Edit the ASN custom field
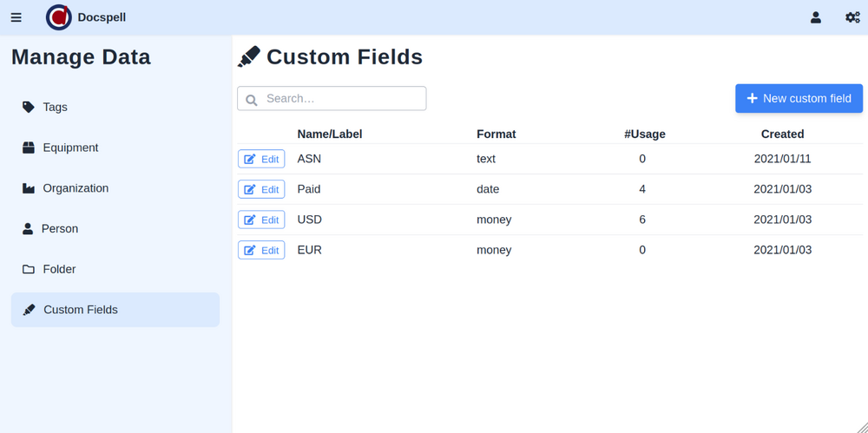Image resolution: width=868 pixels, height=433 pixels. click(261, 160)
